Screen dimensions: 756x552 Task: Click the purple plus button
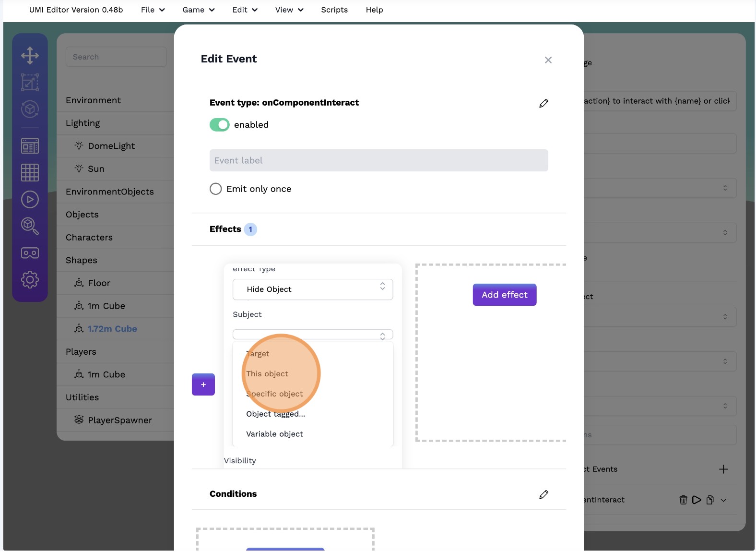click(x=203, y=384)
